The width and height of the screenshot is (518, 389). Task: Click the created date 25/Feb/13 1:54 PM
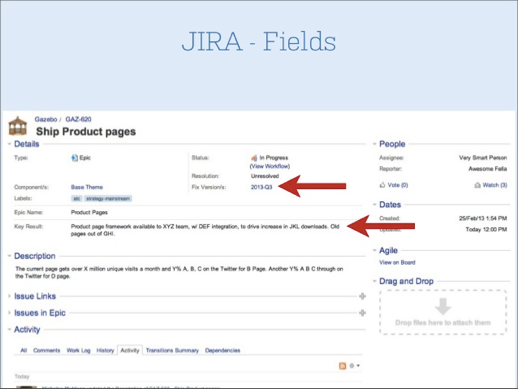[483, 218]
